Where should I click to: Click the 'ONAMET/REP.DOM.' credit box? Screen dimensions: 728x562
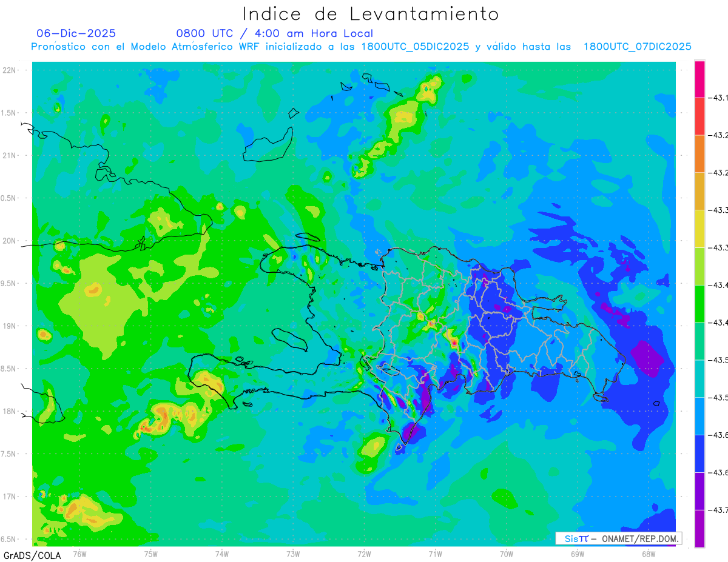[x=618, y=538]
